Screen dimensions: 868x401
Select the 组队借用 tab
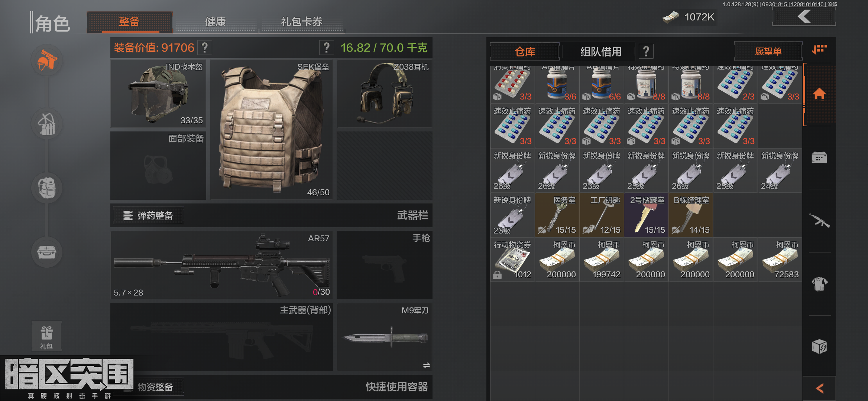click(601, 52)
